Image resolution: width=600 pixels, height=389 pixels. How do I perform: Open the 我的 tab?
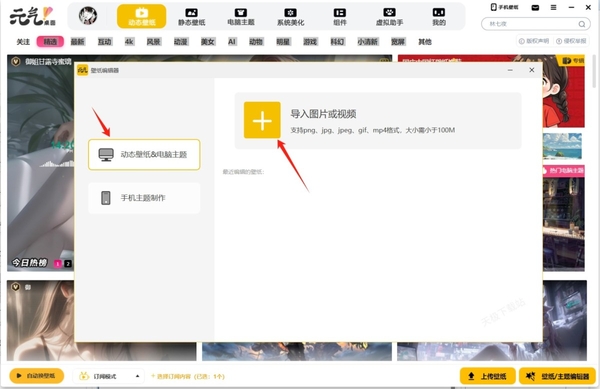point(439,17)
